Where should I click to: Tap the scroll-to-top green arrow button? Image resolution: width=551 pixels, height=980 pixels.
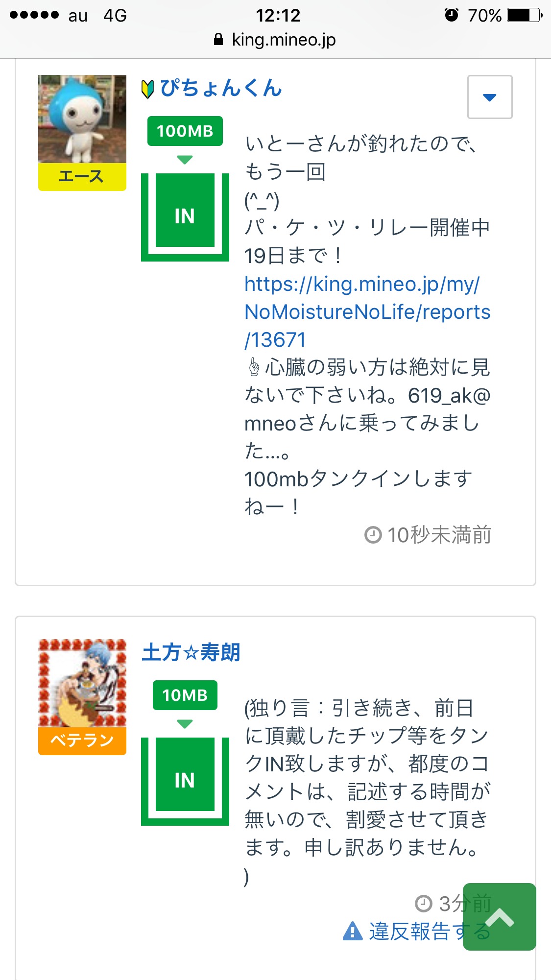(499, 917)
